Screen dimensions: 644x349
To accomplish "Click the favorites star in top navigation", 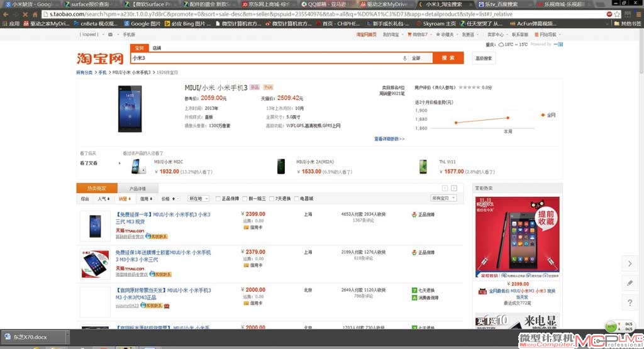I will click(438, 35).
